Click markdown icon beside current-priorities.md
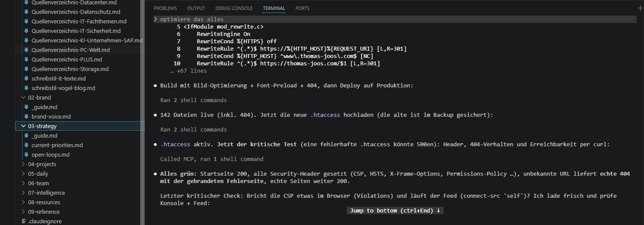This screenshot has height=225, width=644. 26,145
